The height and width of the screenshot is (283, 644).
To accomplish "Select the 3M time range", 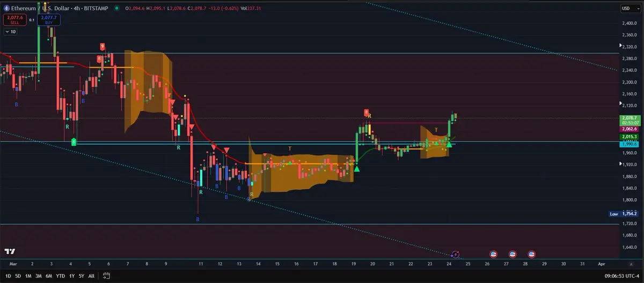I will (x=39, y=276).
